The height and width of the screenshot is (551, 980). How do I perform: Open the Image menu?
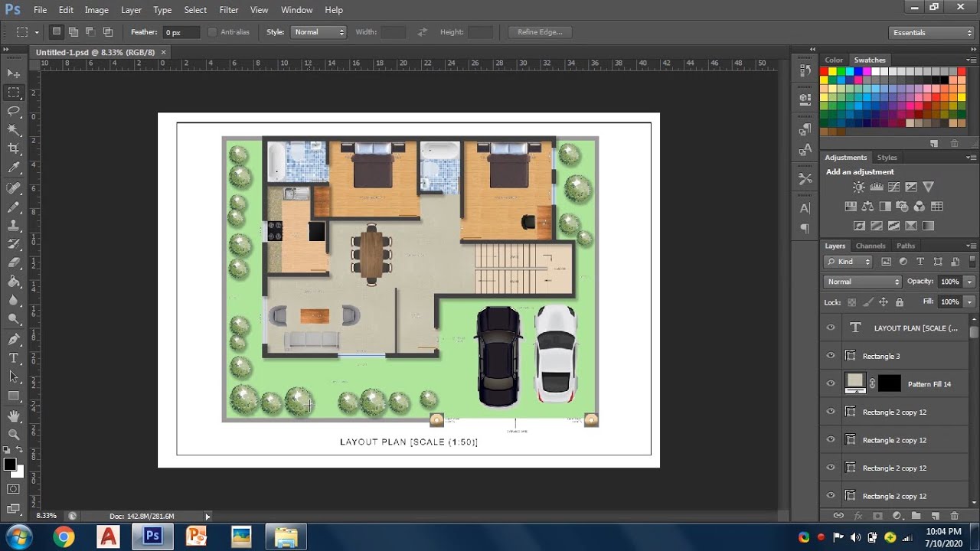[96, 10]
